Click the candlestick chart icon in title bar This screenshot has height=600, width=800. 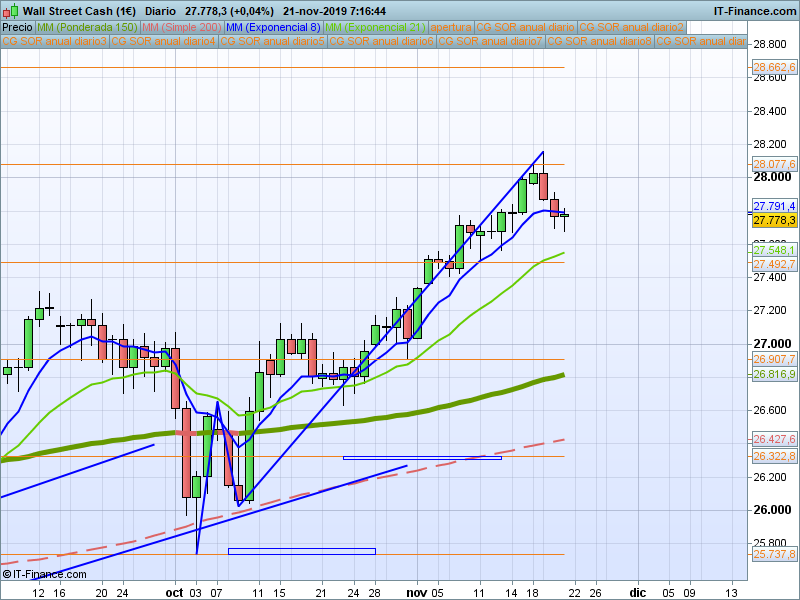11,11
